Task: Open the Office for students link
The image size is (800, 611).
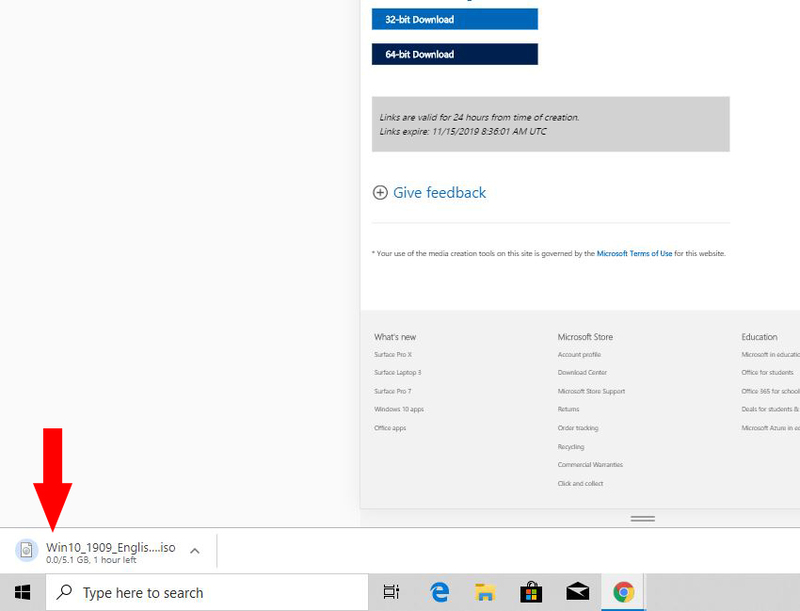Action: point(767,372)
